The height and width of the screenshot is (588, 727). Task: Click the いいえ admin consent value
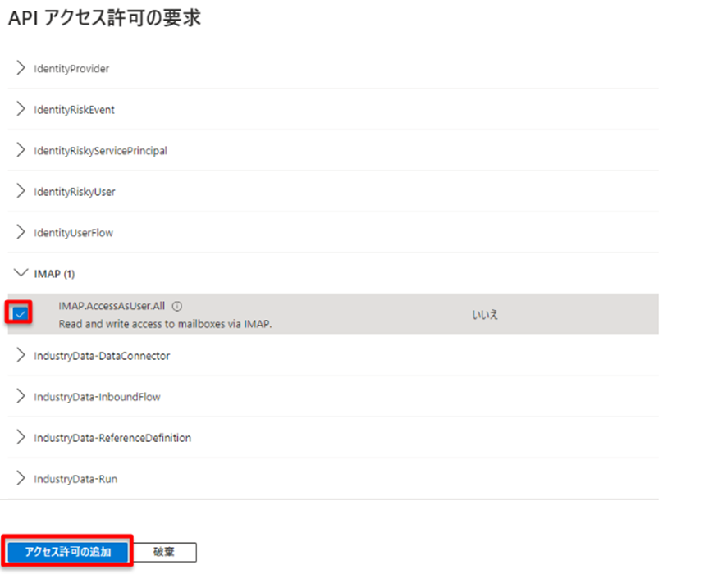coord(485,315)
